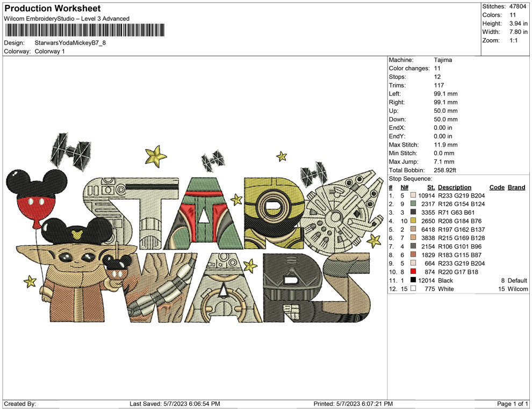Click the 'Default' brand entry
This screenshot has height=409, width=532.
(x=517, y=281)
